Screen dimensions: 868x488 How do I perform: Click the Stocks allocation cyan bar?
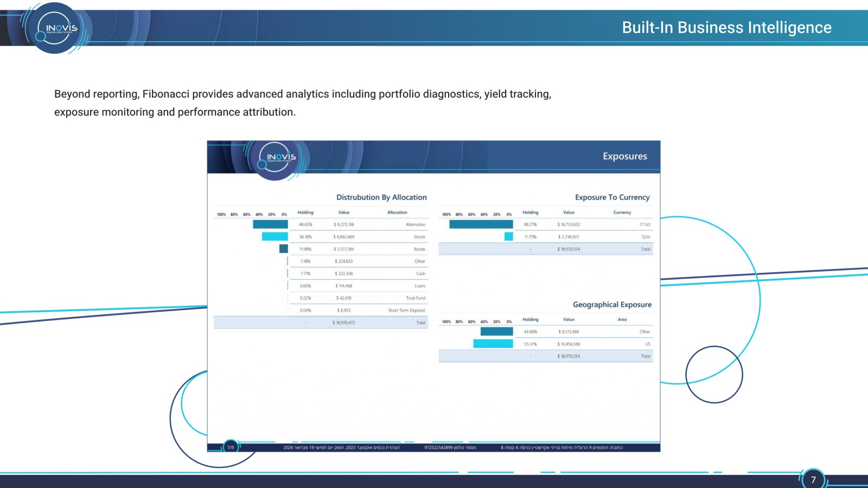275,236
